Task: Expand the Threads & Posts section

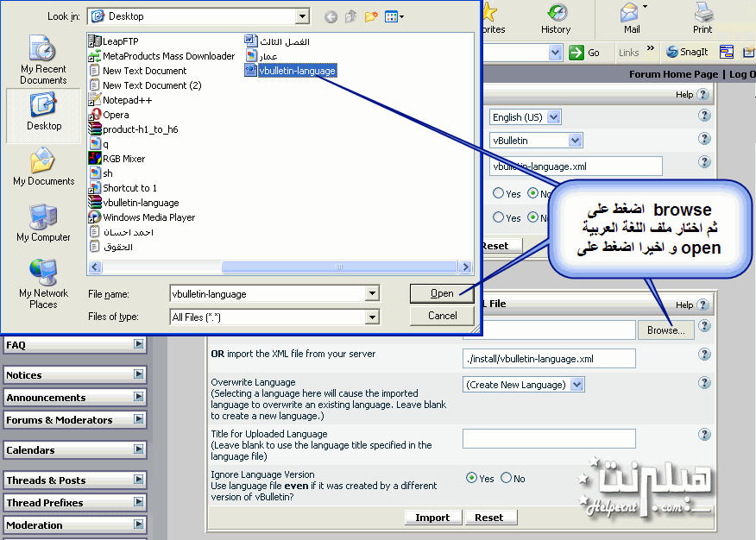Action: pos(138,480)
